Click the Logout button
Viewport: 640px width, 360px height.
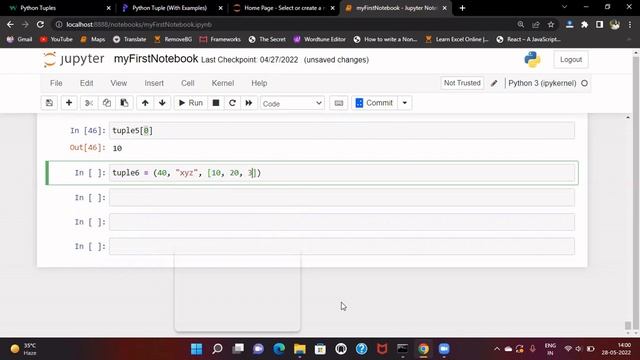(571, 60)
